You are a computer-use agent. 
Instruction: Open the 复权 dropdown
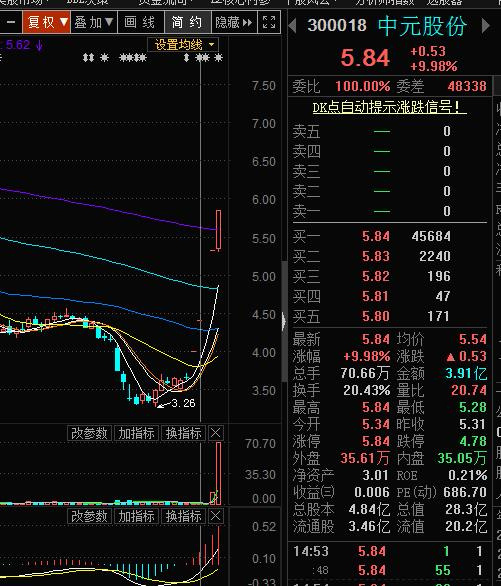tap(47, 22)
